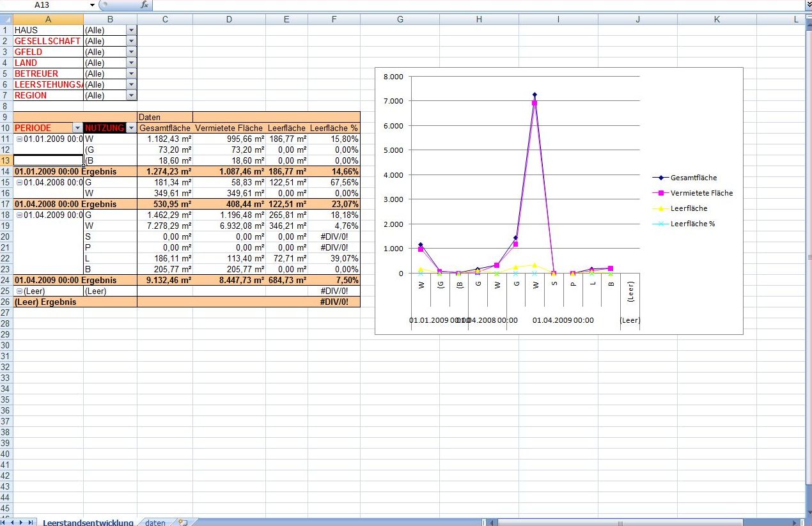Click the GESELLSCHAFT label cell
The width and height of the screenshot is (812, 526).
pyautogui.click(x=48, y=41)
